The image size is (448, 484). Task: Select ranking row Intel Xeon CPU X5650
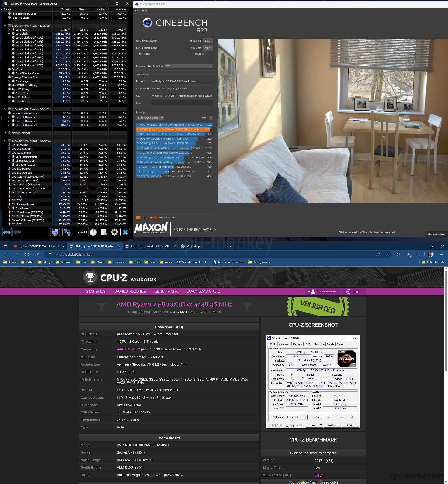(x=174, y=176)
